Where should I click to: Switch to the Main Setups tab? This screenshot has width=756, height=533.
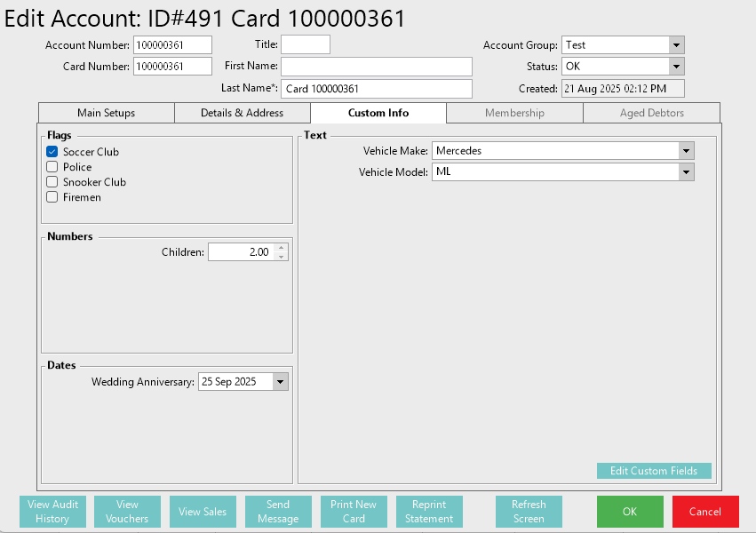click(106, 113)
